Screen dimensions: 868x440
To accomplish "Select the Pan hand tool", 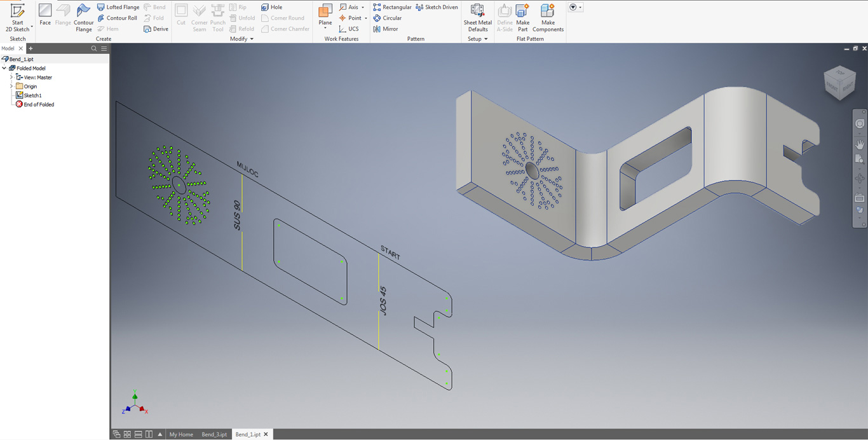I will coord(860,144).
